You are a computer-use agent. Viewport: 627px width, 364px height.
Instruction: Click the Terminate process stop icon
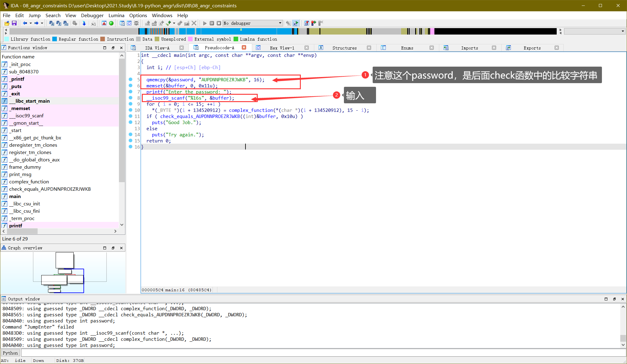(219, 23)
